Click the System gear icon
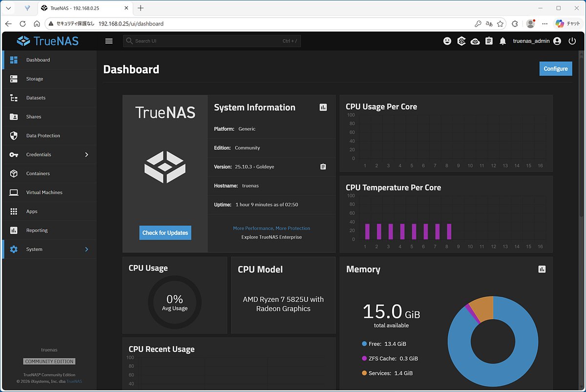This screenshot has width=586, height=392. pyautogui.click(x=14, y=249)
